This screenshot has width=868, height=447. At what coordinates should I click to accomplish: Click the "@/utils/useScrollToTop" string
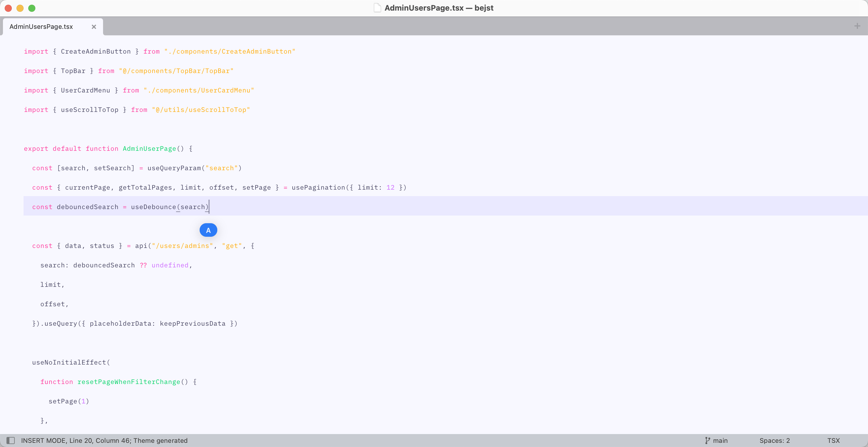coord(201,110)
